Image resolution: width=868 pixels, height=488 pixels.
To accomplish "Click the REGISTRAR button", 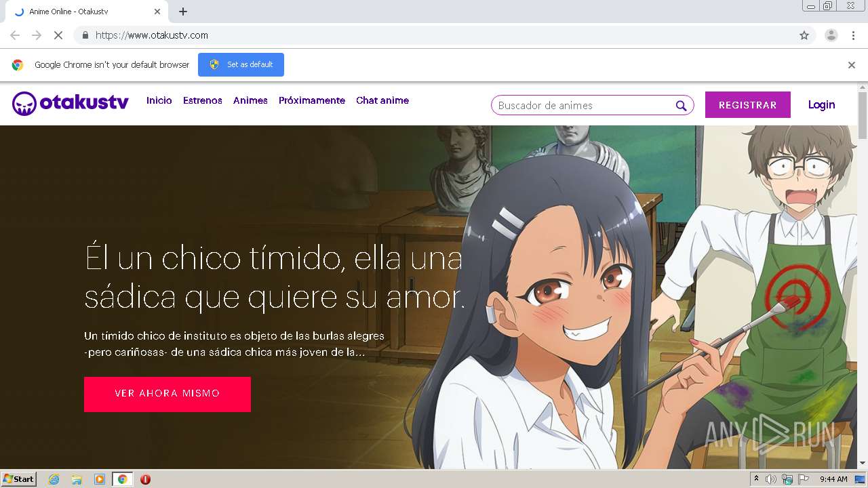I will pyautogui.click(x=748, y=105).
